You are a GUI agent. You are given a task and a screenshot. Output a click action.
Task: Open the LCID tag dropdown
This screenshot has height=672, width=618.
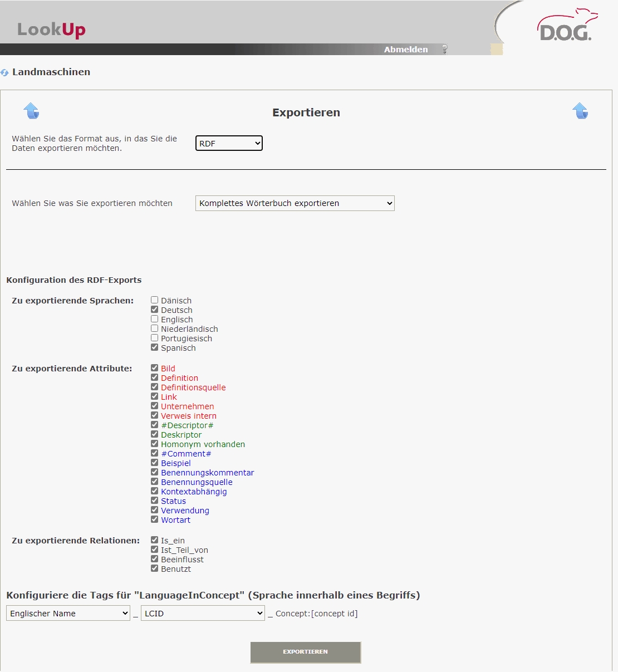(x=203, y=613)
